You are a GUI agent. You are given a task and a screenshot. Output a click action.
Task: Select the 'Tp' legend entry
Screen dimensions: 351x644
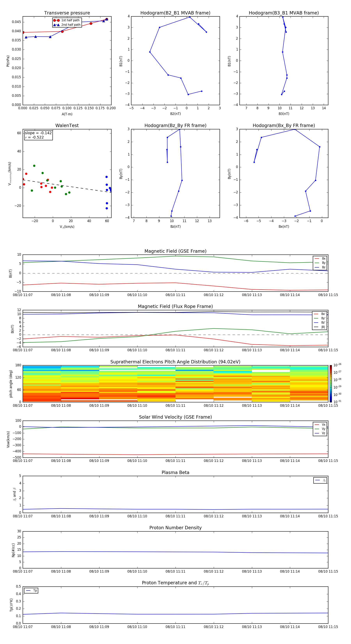(31, 591)
